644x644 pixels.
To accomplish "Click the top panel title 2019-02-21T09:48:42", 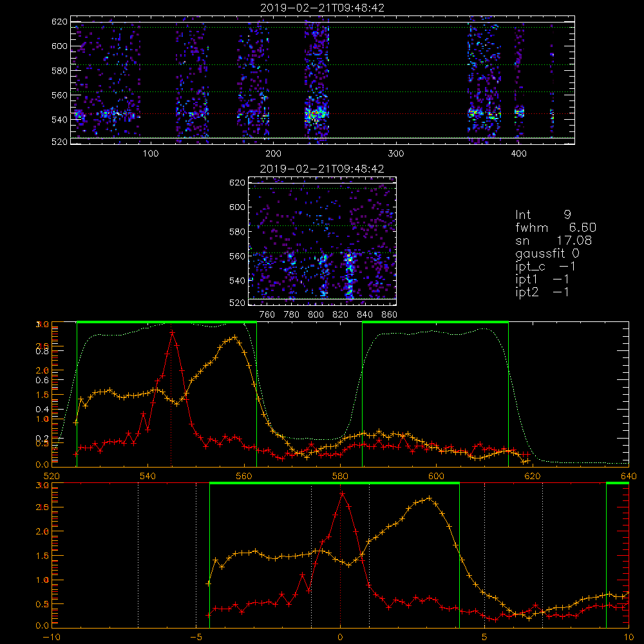I will [x=323, y=8].
